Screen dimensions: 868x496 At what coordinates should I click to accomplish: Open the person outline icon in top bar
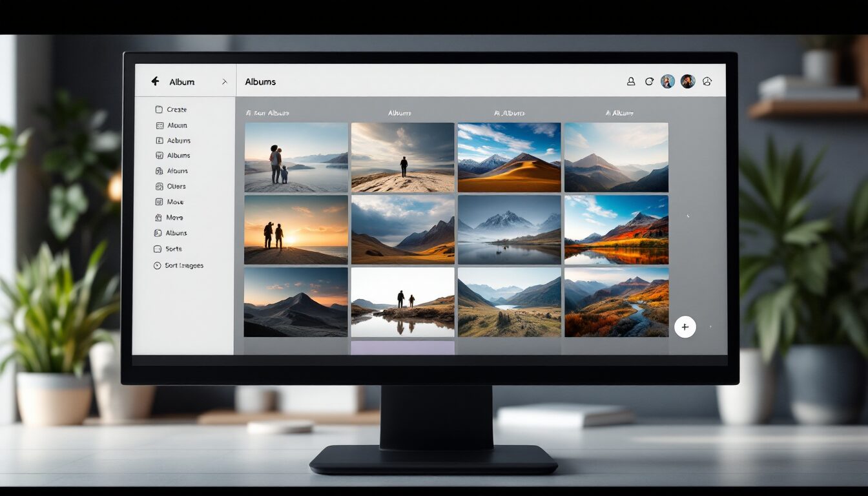631,81
